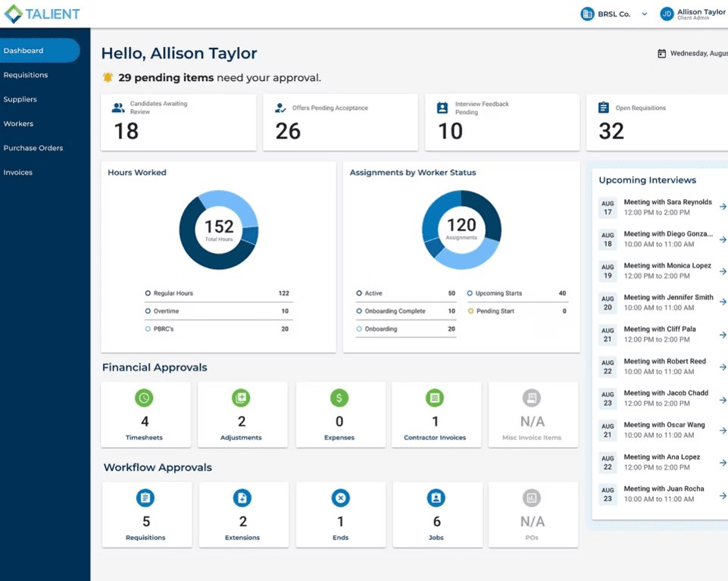
Task: Toggle Upcoming Starts legend marker
Action: 470,293
